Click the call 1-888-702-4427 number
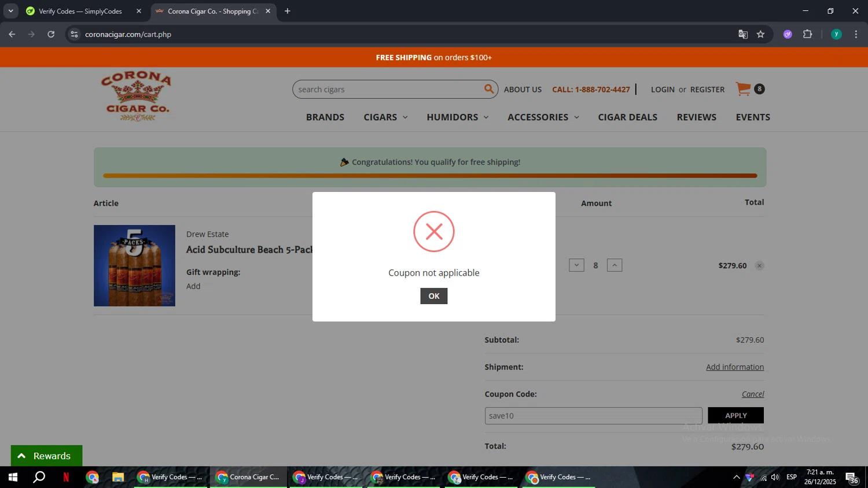The image size is (868, 488). point(591,90)
